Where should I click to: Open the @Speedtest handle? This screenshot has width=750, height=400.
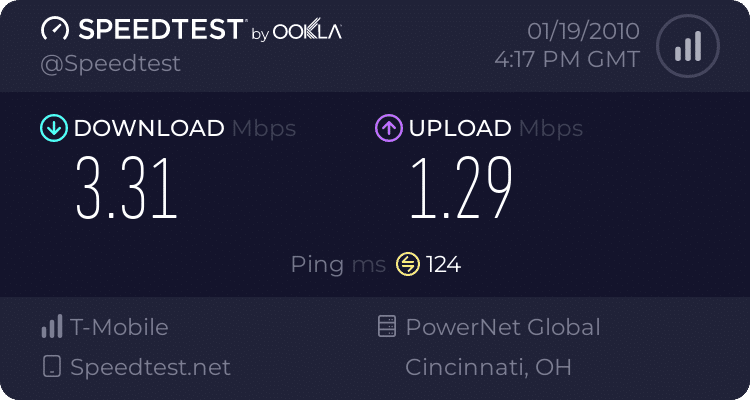click(x=110, y=64)
